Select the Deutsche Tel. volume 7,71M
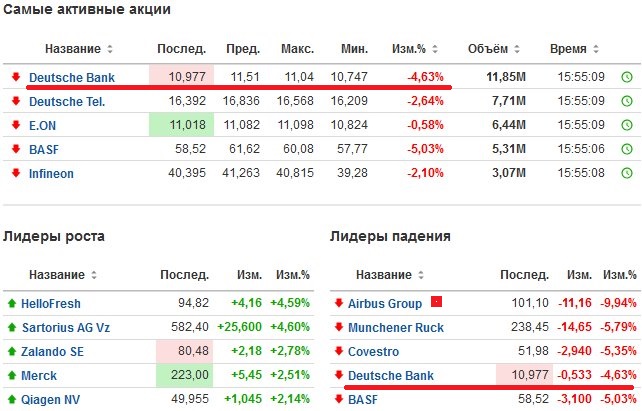The height and width of the screenshot is (411, 642). click(x=509, y=101)
